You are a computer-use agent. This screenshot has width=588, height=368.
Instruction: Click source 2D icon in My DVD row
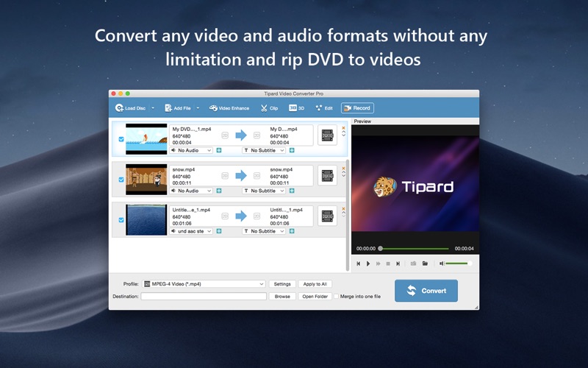(x=225, y=135)
